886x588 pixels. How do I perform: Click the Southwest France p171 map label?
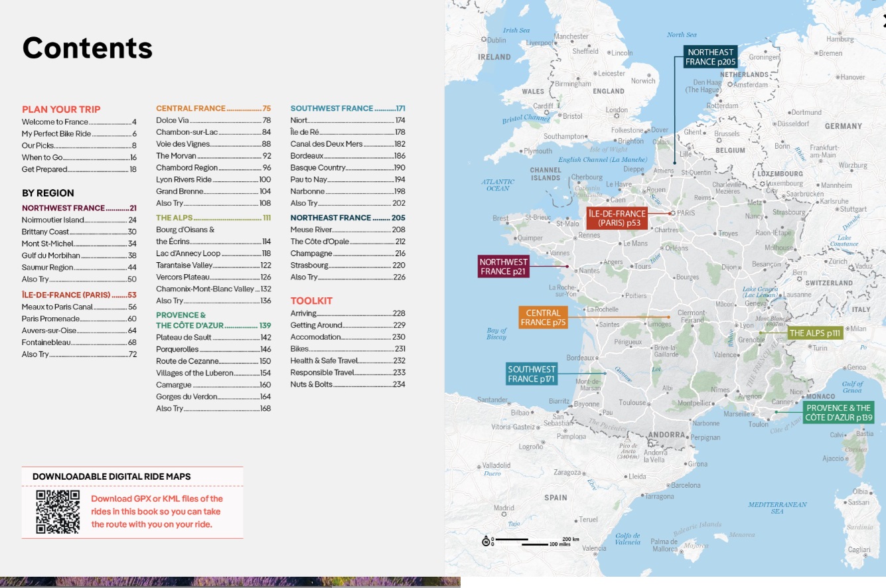[531, 374]
